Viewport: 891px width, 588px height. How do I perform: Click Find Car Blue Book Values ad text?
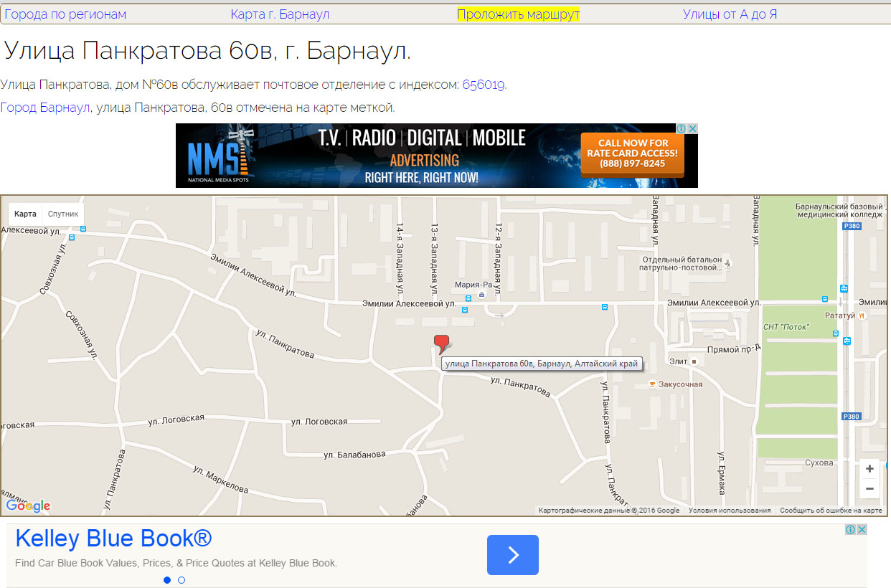[x=176, y=563]
